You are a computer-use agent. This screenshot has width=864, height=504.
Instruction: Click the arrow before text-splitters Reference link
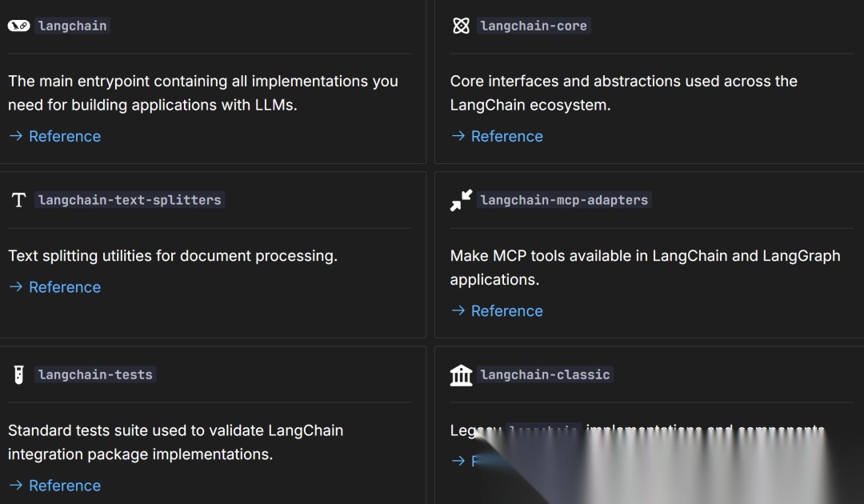click(16, 286)
